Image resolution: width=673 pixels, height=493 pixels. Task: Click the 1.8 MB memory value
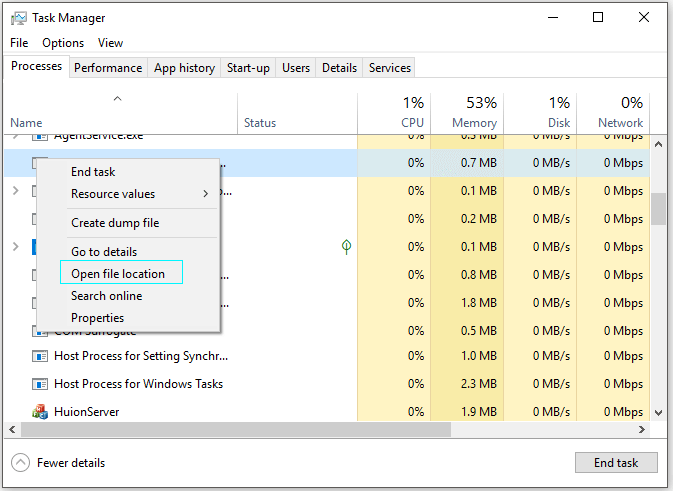coord(479,303)
